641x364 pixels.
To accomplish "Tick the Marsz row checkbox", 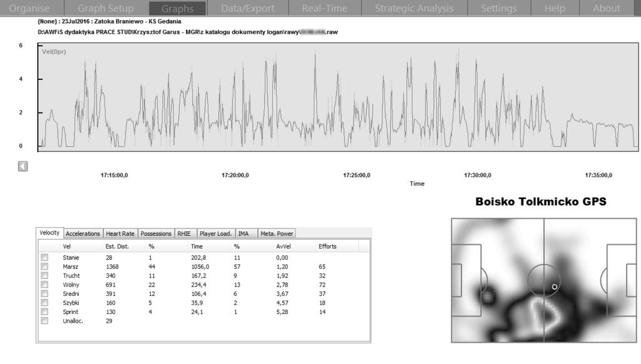I will point(44,266).
